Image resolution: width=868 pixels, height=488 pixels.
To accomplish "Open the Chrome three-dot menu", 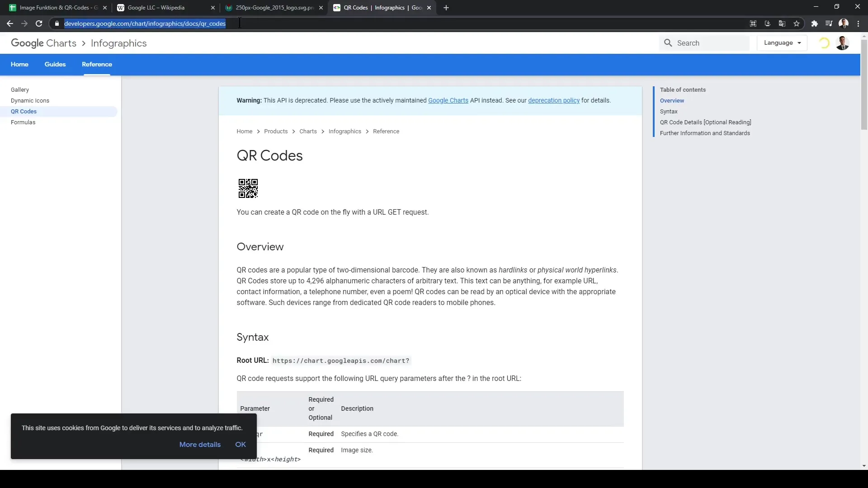I will coord(858,23).
